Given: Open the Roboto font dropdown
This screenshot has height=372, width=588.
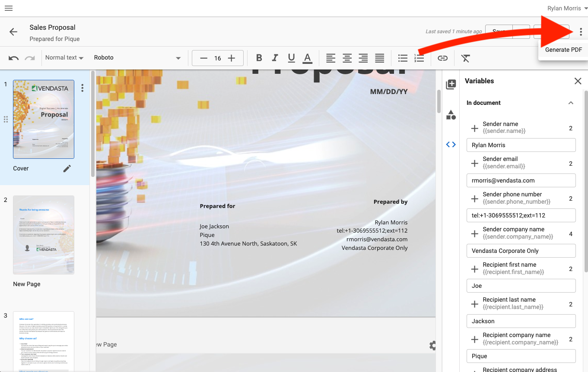Looking at the screenshot, I should (137, 57).
